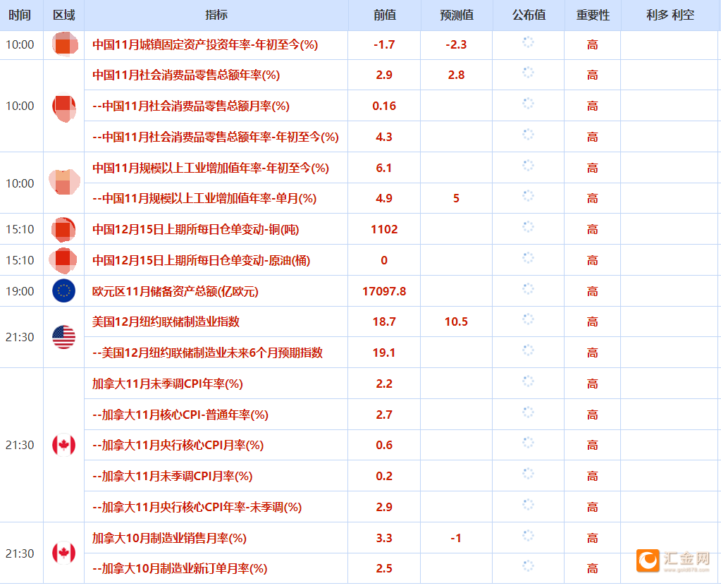Click the 10.5 forecast value cell

pos(455,321)
